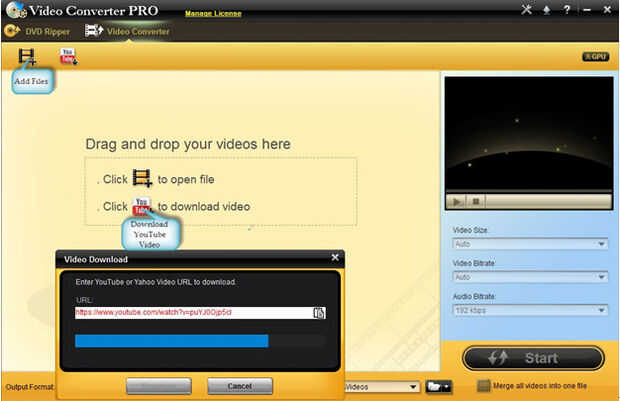Viewport: 620px width, 401px height.
Task: Click the Add Files film-strip icon
Action: pyautogui.click(x=27, y=57)
